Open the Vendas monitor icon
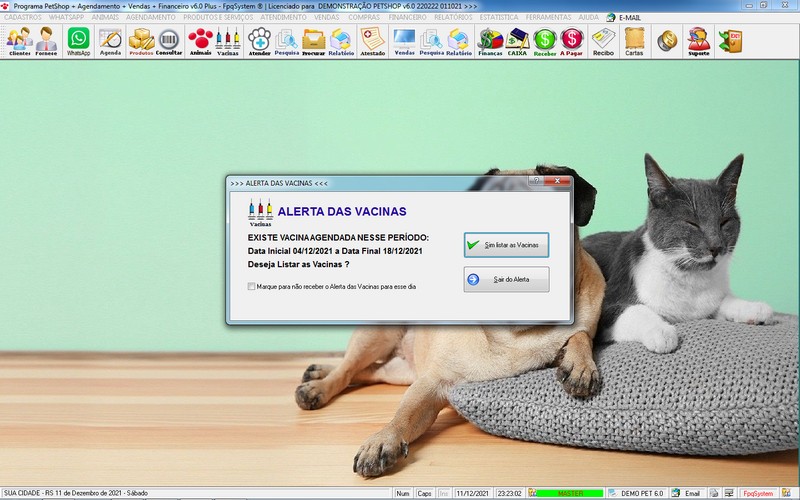 point(404,41)
